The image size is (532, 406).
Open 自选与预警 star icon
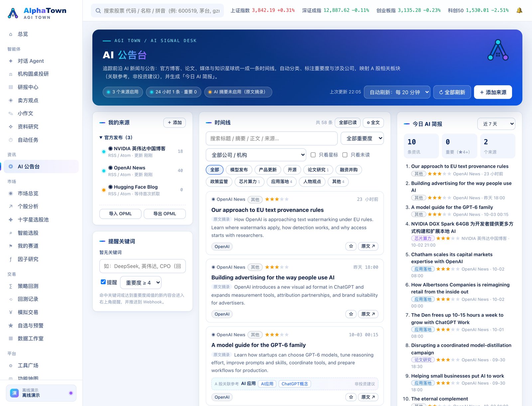coord(11,326)
